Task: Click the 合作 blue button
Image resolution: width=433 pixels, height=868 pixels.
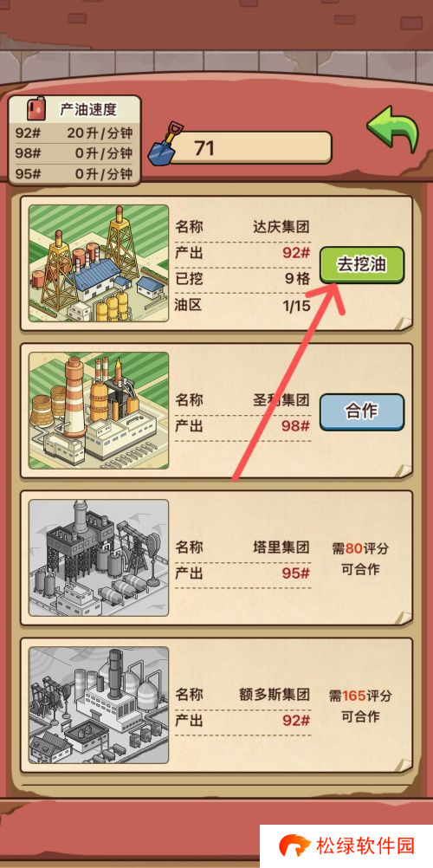Action: [x=362, y=411]
